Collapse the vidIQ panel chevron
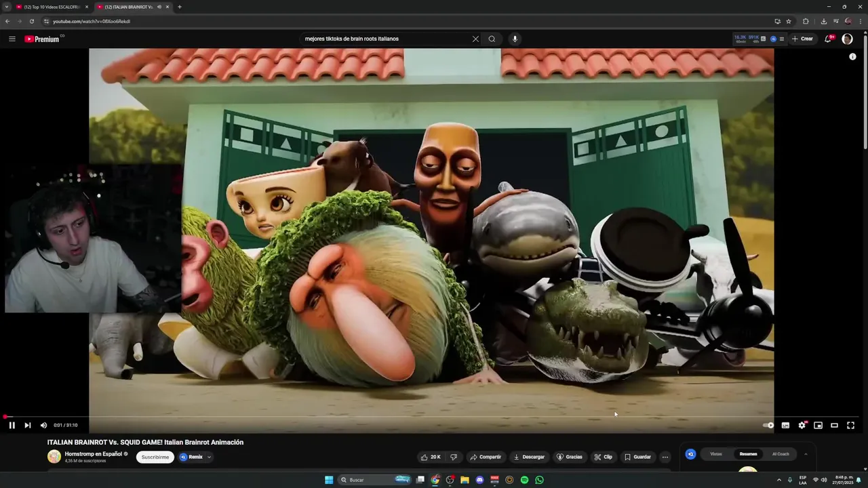 tap(806, 454)
